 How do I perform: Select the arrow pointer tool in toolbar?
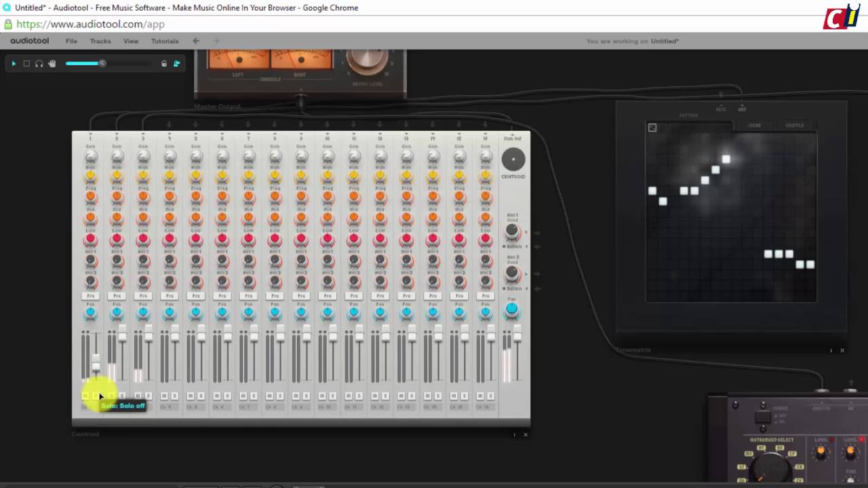point(14,64)
